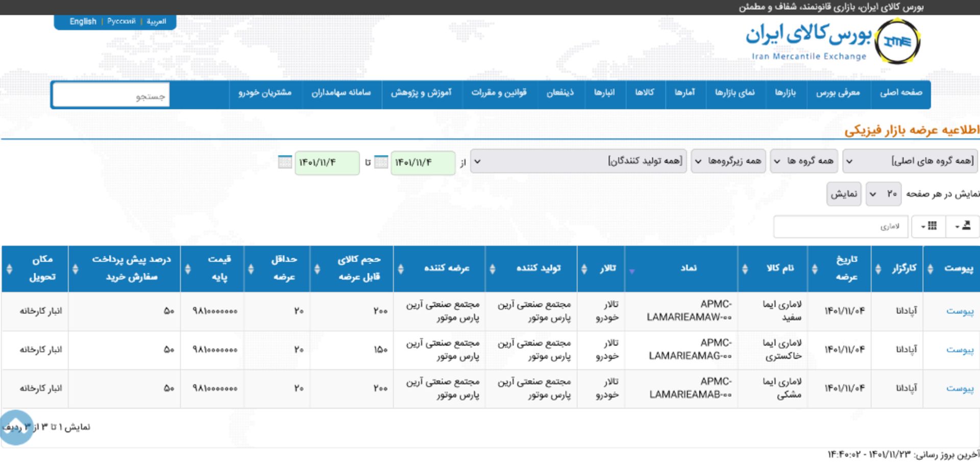The image size is (980, 469).
Task: Open صفحه اصلی menu item
Action: pos(901,93)
